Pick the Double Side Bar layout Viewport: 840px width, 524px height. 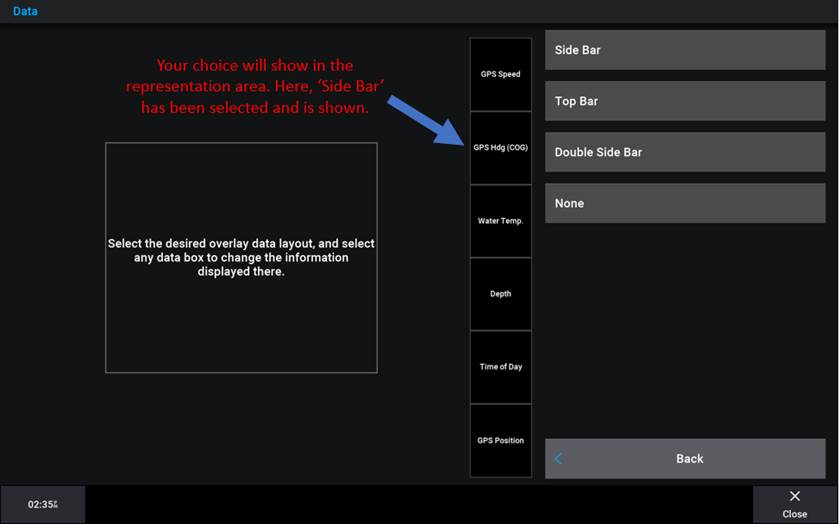pyautogui.click(x=685, y=152)
